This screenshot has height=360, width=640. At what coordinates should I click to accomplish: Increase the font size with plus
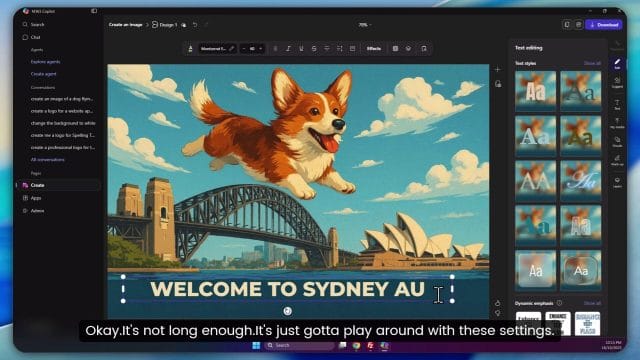click(260, 49)
